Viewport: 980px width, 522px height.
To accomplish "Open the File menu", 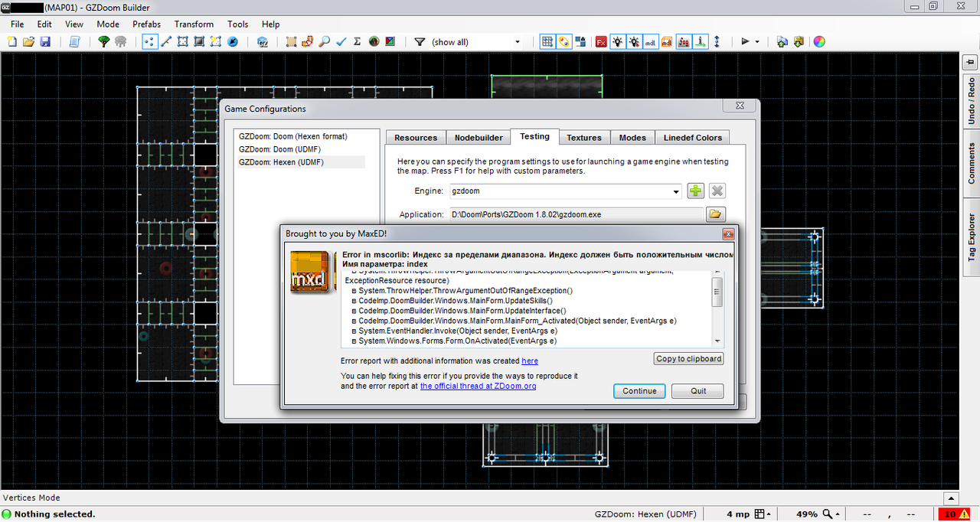I will point(18,24).
